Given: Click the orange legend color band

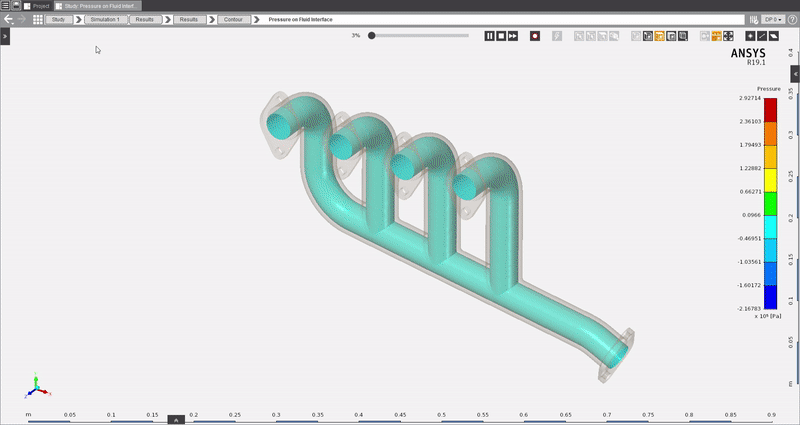Looking at the screenshot, I should click(770, 133).
